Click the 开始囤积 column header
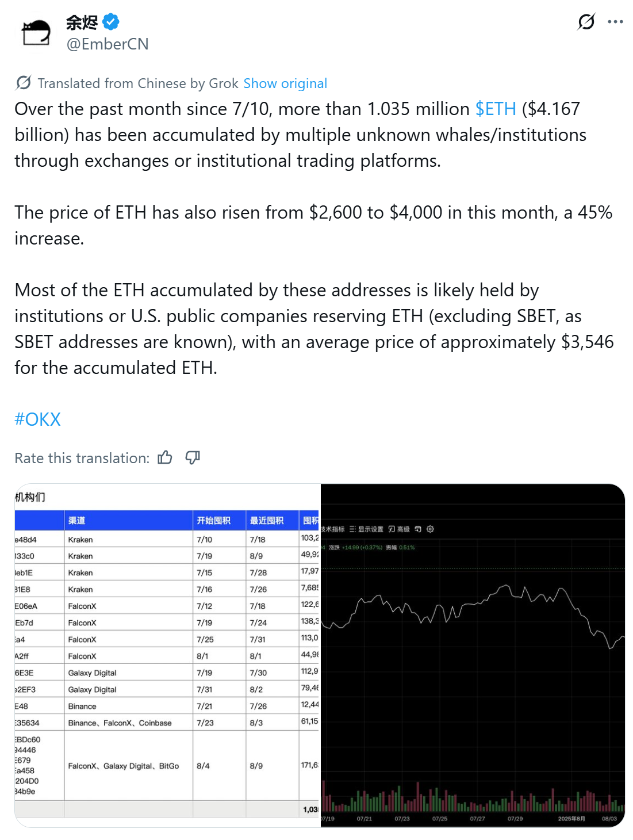Viewport: 633px width, 840px height. point(213,520)
